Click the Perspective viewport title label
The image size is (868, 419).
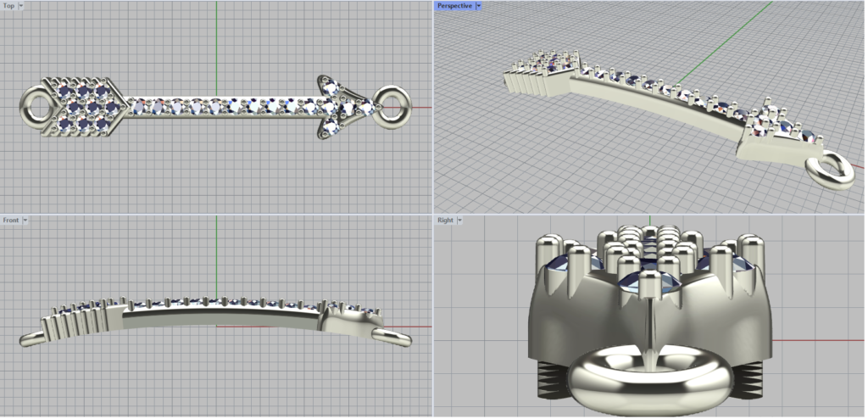coord(454,6)
